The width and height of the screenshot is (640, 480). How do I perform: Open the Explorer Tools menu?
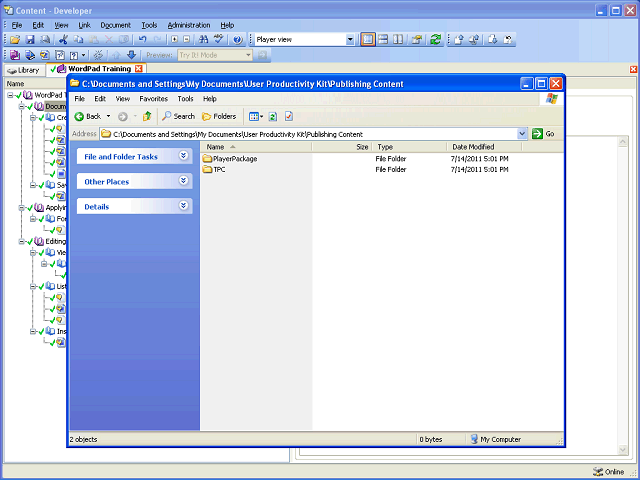[185, 99]
